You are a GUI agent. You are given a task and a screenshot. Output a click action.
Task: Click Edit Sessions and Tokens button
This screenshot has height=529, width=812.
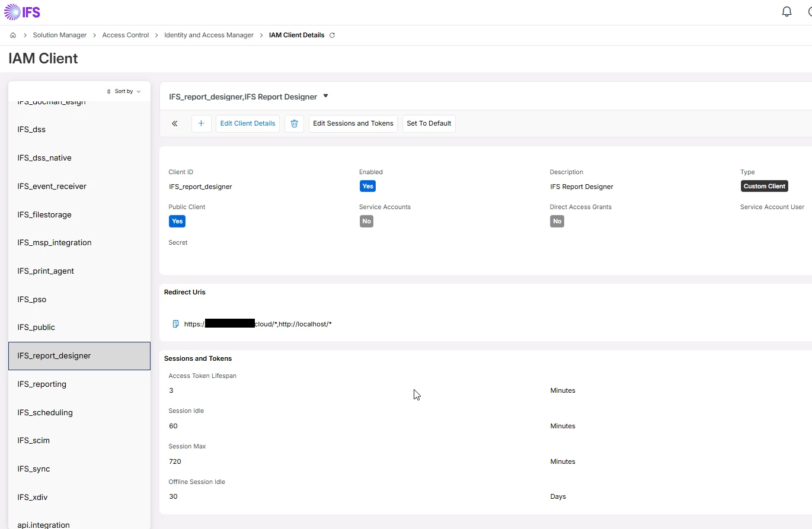353,124
